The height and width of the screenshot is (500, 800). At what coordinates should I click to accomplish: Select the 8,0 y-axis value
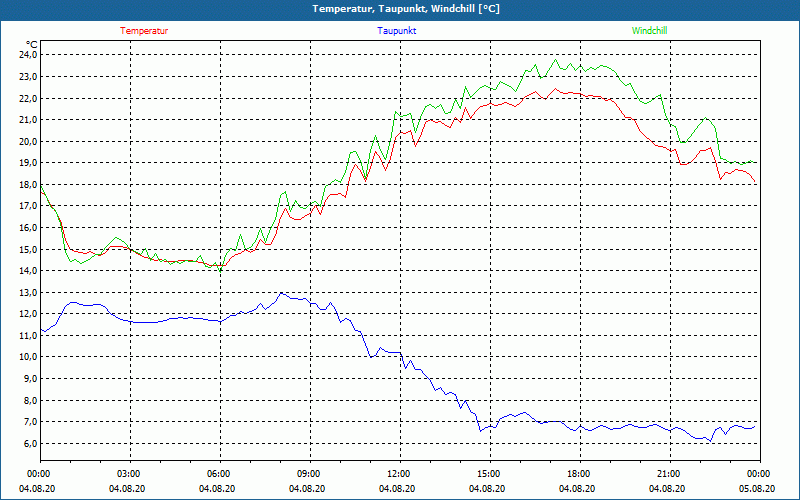[x=30, y=400]
